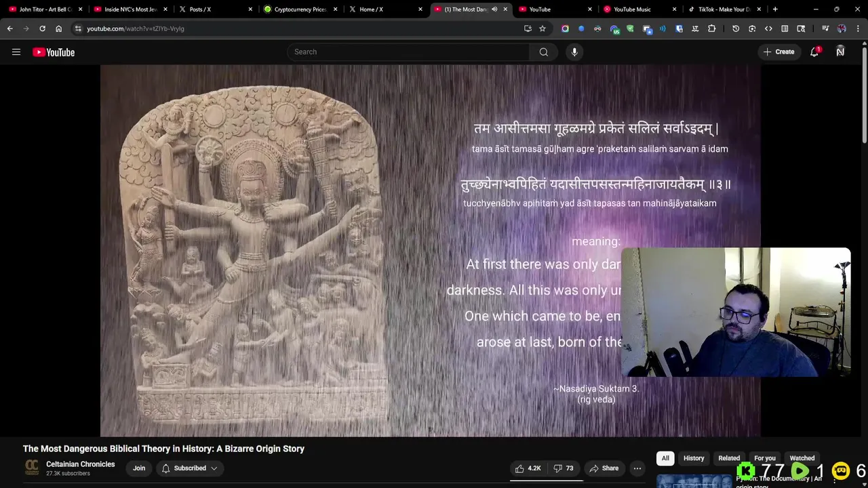Screen dimensions: 868x488
Task: Open browser home page
Action: pyautogui.click(x=58, y=28)
